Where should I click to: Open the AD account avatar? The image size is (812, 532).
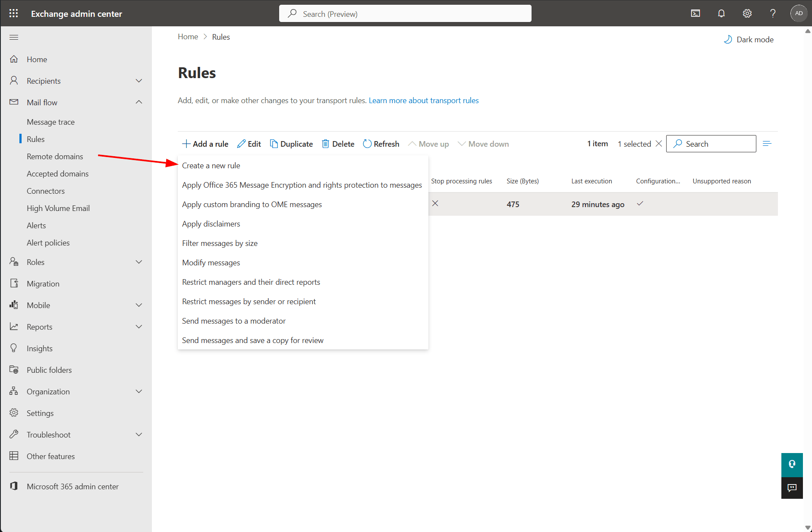799,13
